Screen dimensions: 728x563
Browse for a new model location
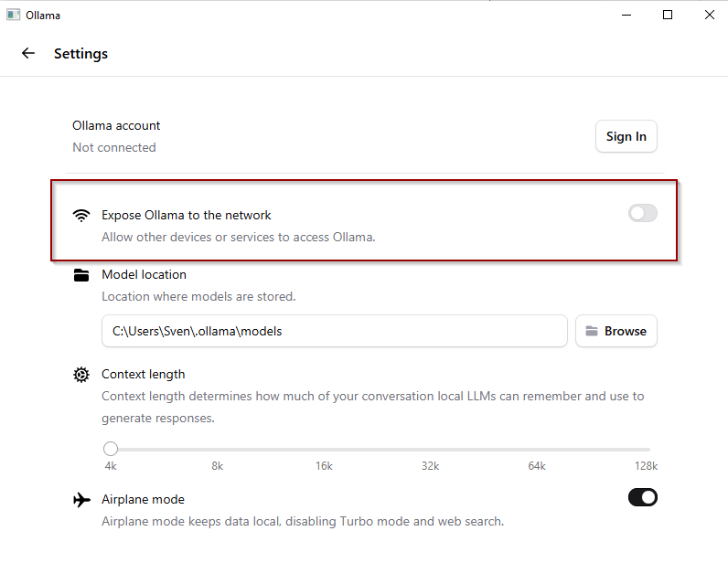[x=616, y=331]
